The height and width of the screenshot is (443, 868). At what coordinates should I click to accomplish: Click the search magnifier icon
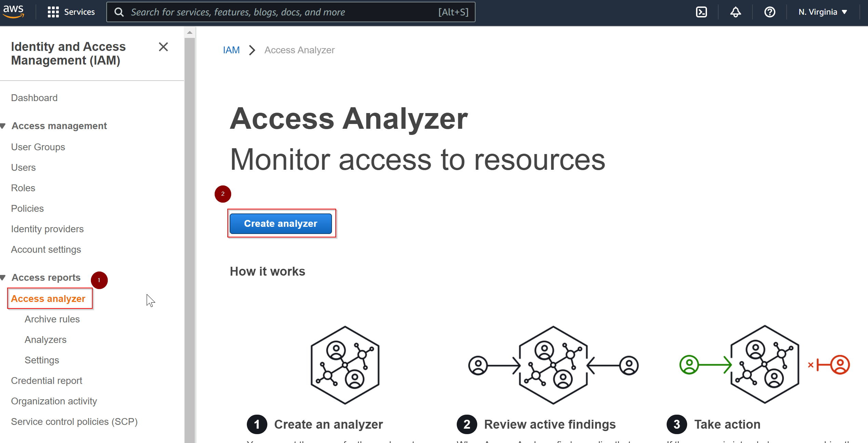119,12
